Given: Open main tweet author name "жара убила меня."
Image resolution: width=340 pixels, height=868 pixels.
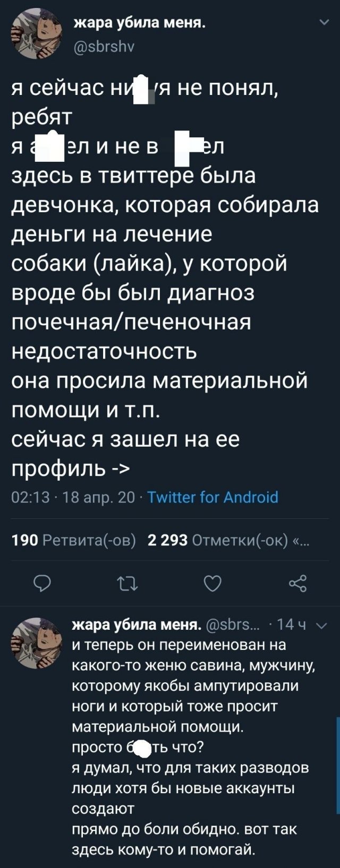Looking at the screenshot, I should tap(139, 23).
